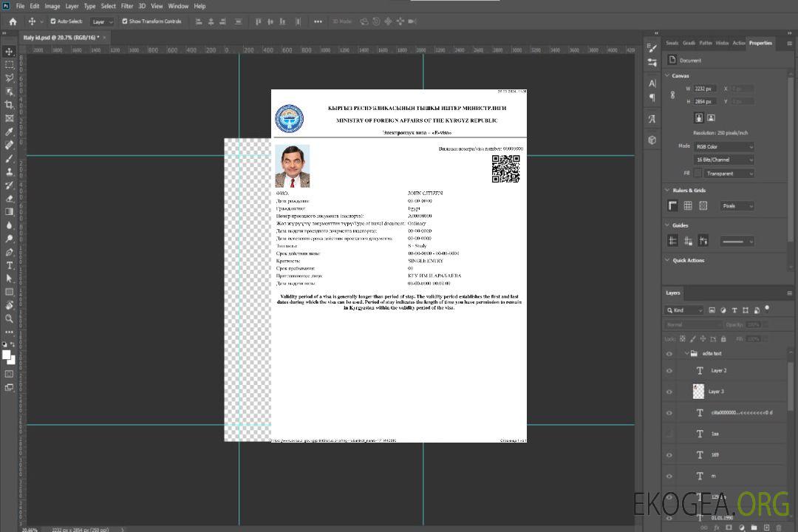Select the Zoom tool

point(9,318)
